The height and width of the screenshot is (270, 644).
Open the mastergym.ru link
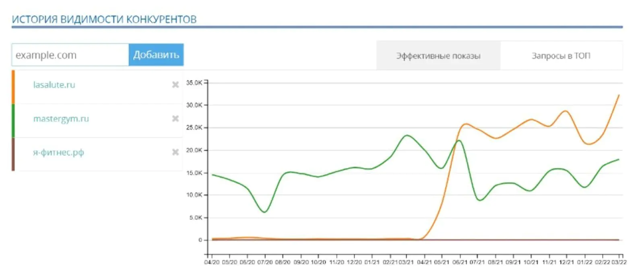tap(61, 118)
